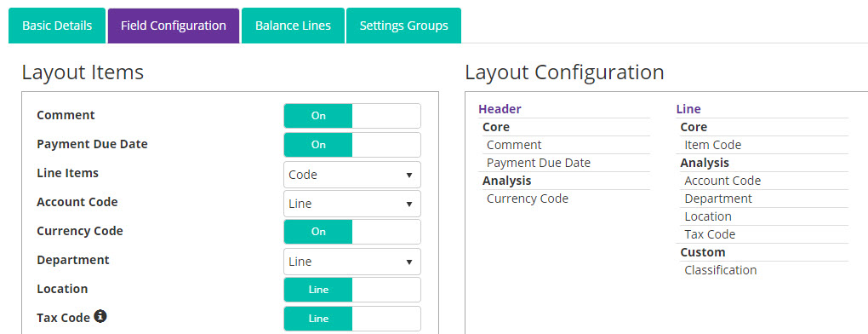Click the Header section heading

pos(500,109)
